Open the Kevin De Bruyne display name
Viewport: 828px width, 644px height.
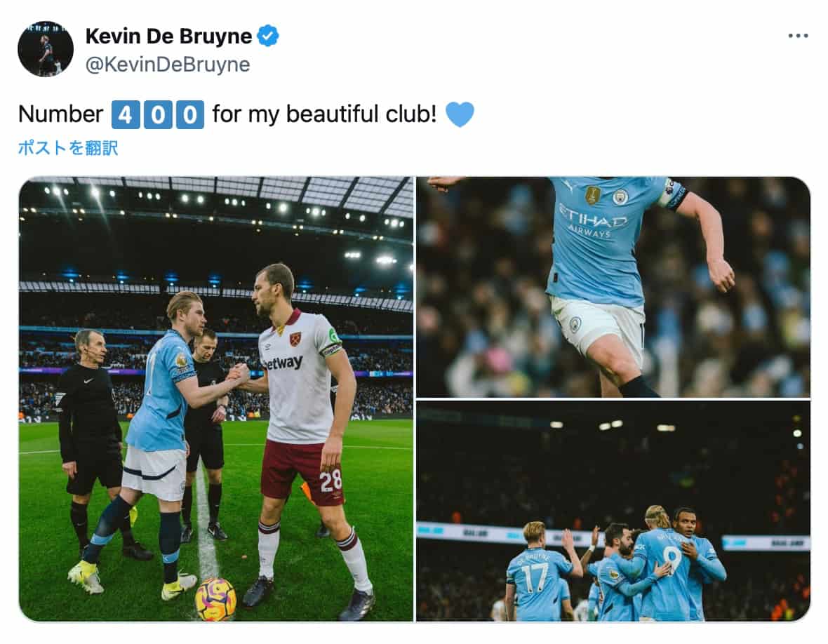[x=168, y=36]
